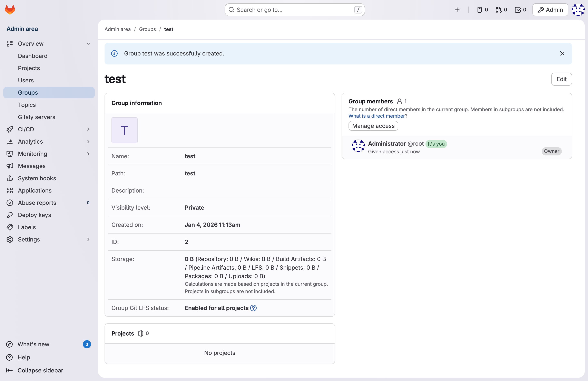Click the GitLab fox logo
This screenshot has height=381, width=588.
pyautogui.click(x=10, y=10)
